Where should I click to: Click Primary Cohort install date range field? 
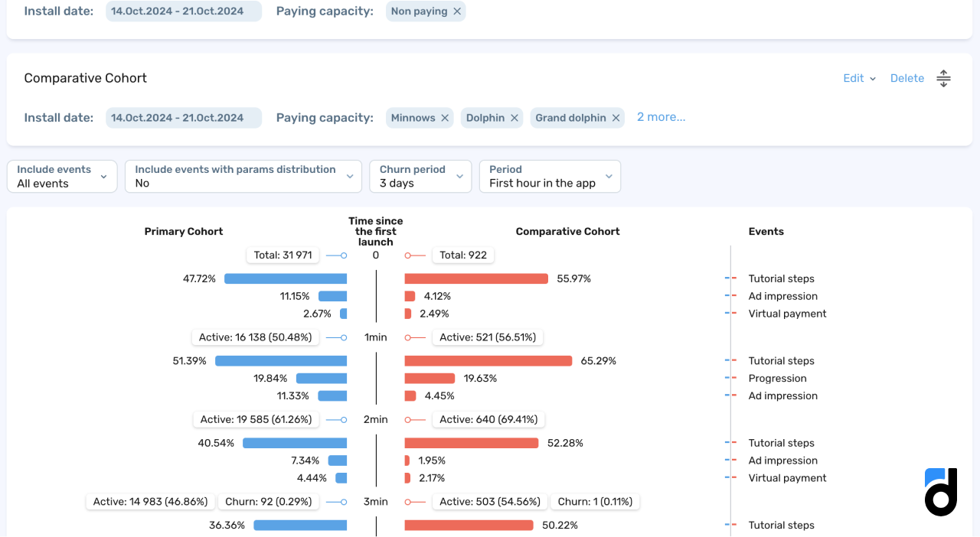pyautogui.click(x=184, y=11)
